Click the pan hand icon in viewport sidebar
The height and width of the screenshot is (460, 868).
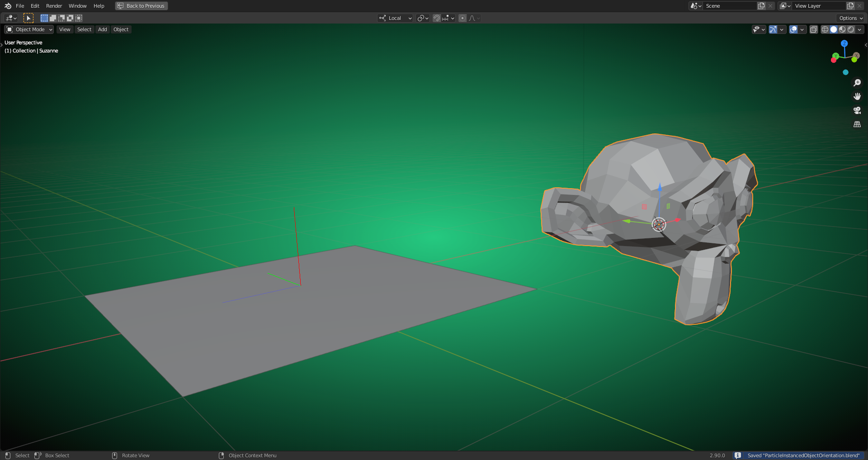(x=857, y=96)
